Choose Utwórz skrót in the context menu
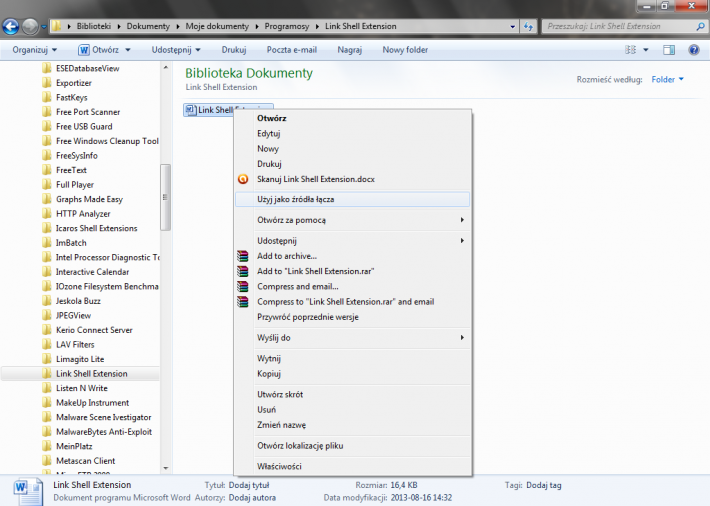The height and width of the screenshot is (506, 710). [352, 394]
